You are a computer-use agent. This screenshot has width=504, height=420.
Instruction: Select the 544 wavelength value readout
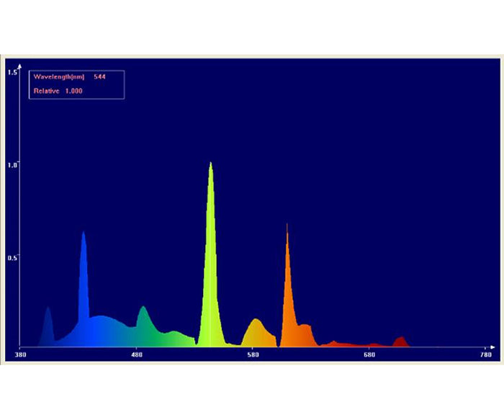[99, 76]
